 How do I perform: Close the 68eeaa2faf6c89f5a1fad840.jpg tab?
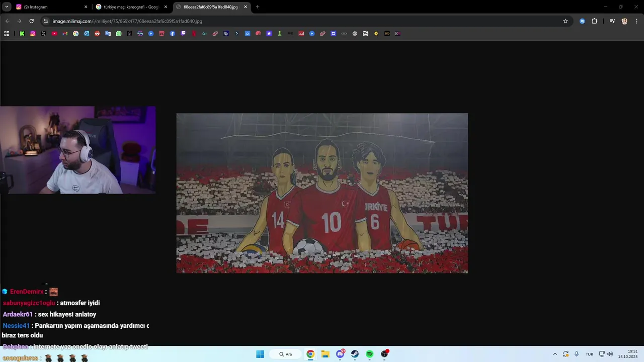246,7
